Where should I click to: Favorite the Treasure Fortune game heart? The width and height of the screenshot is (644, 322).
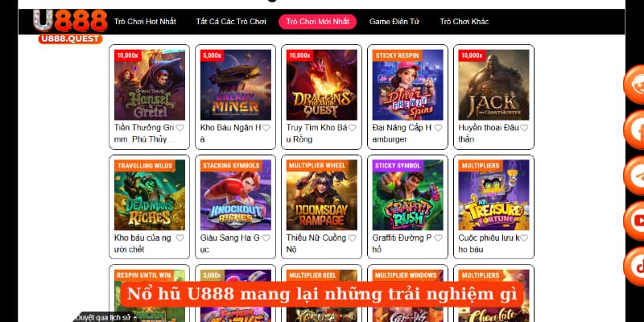(x=524, y=237)
